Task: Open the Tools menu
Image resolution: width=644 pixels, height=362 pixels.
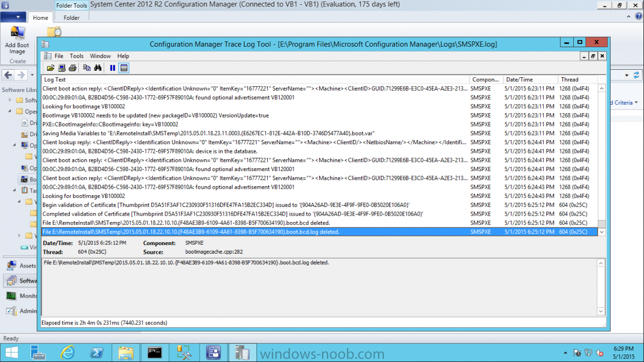Action: pos(77,56)
